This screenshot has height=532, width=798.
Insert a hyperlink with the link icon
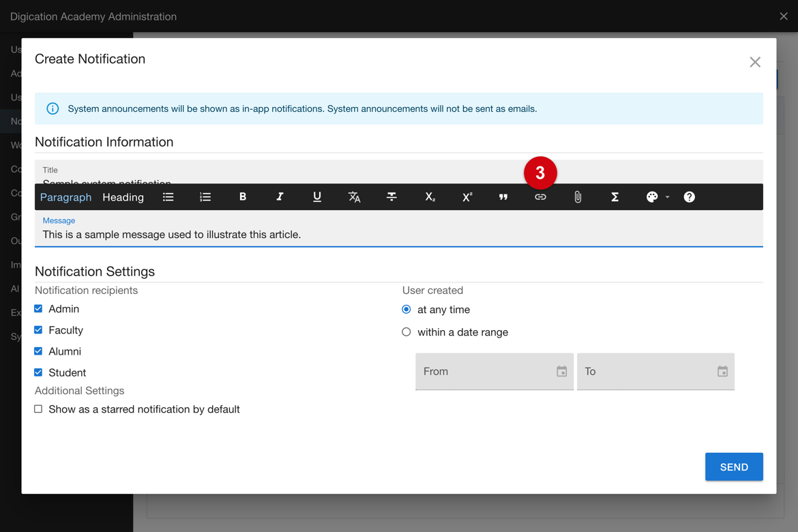coord(540,197)
